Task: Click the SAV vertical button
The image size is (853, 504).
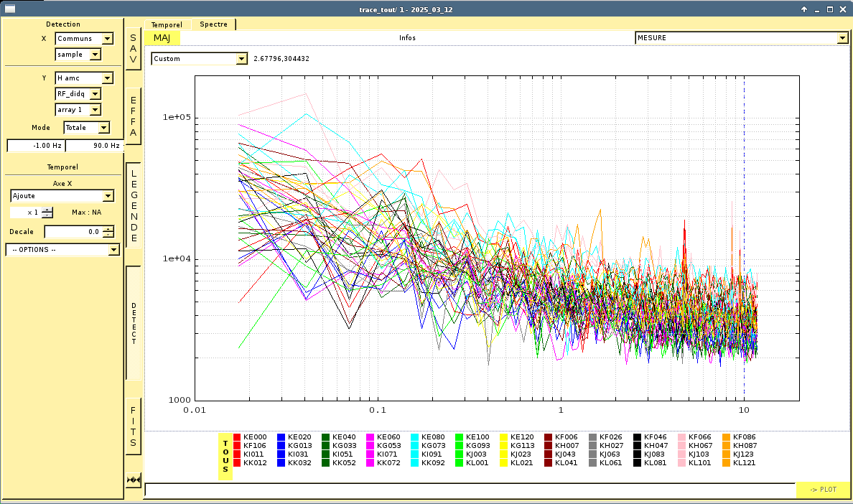Action: coord(133,49)
